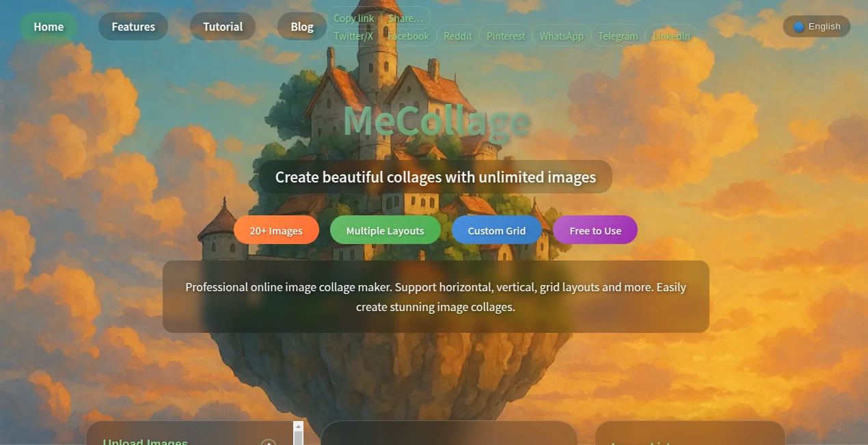Share the page on LinkedIn
868x445 pixels.
pyautogui.click(x=672, y=36)
